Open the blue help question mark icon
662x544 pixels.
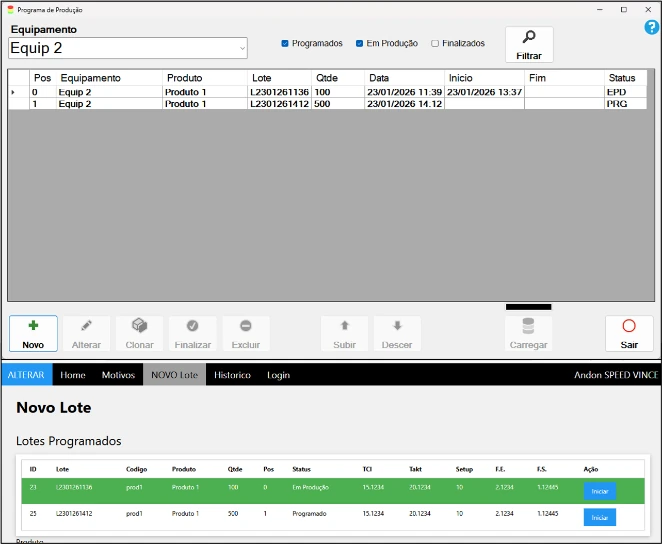tap(651, 27)
